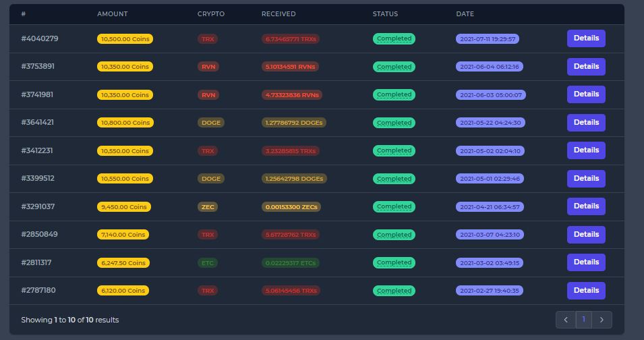This screenshot has width=644, height=340.
Task: Click the RECEIVED column header
Action: click(279, 14)
